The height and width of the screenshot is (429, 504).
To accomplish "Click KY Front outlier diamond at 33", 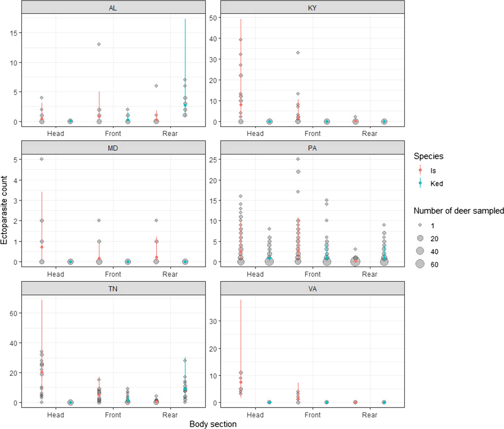I will [298, 53].
